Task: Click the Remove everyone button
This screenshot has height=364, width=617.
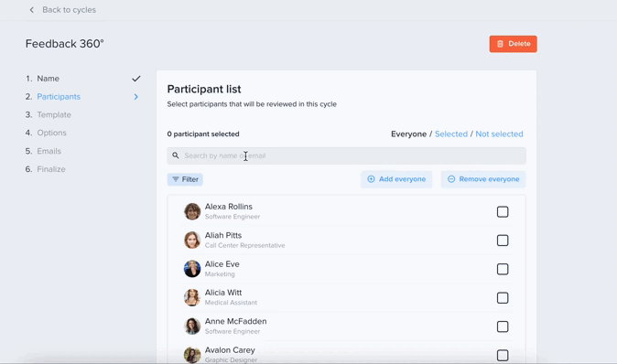Action: tap(483, 179)
